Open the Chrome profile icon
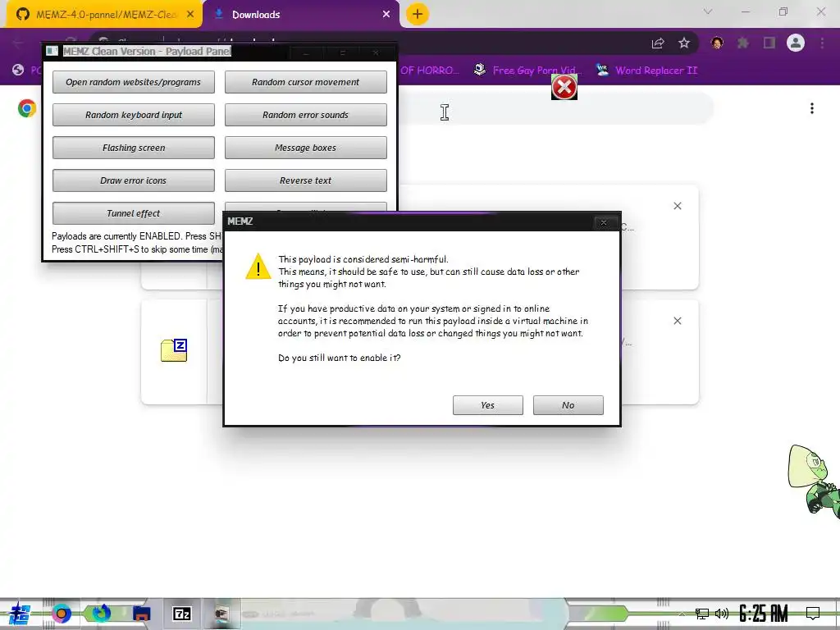840x630 pixels. [x=796, y=43]
